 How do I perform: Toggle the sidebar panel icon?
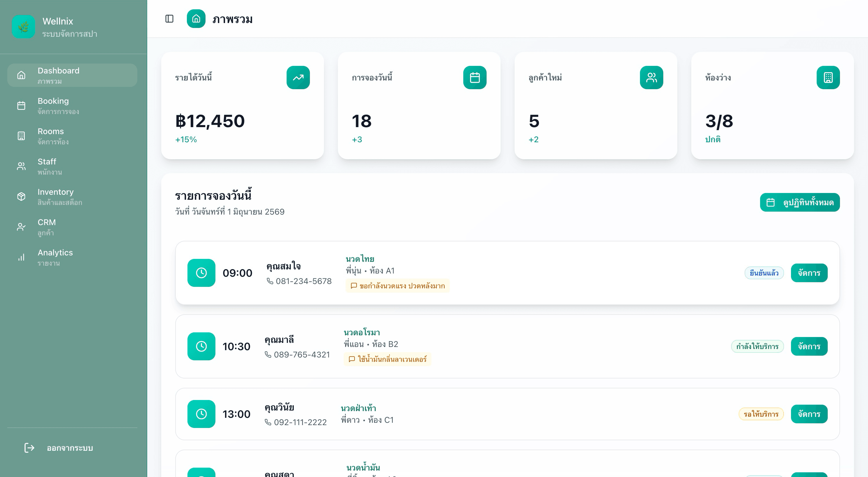click(x=169, y=19)
